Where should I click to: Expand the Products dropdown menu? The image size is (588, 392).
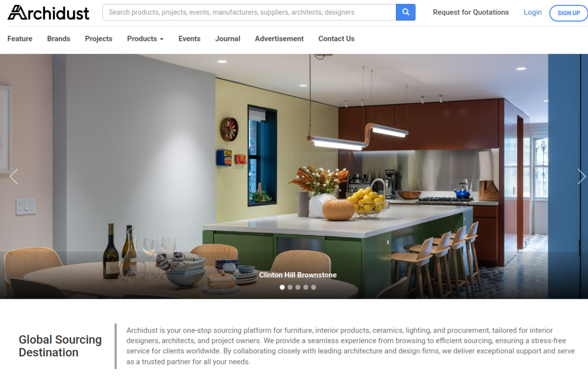(145, 39)
